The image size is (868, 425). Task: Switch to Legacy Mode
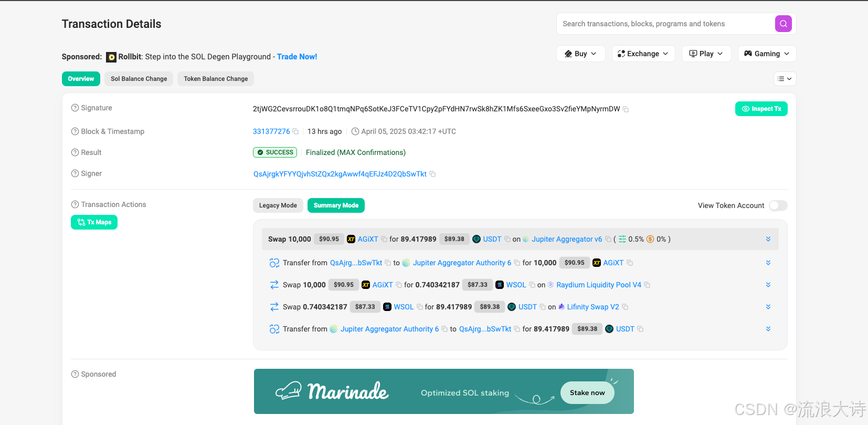(x=278, y=205)
